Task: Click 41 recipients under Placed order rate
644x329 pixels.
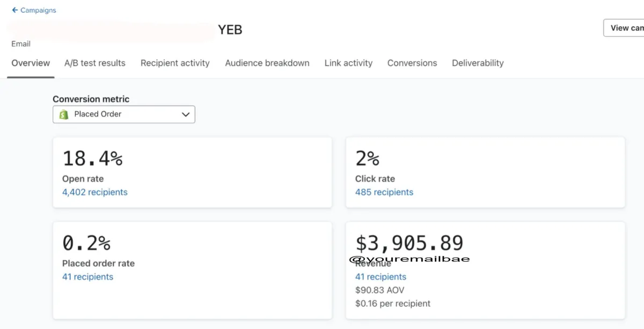Action: [87, 277]
